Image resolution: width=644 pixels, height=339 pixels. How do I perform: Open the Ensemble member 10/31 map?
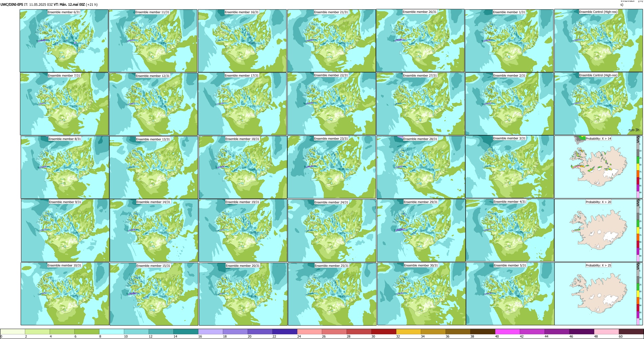(65, 294)
